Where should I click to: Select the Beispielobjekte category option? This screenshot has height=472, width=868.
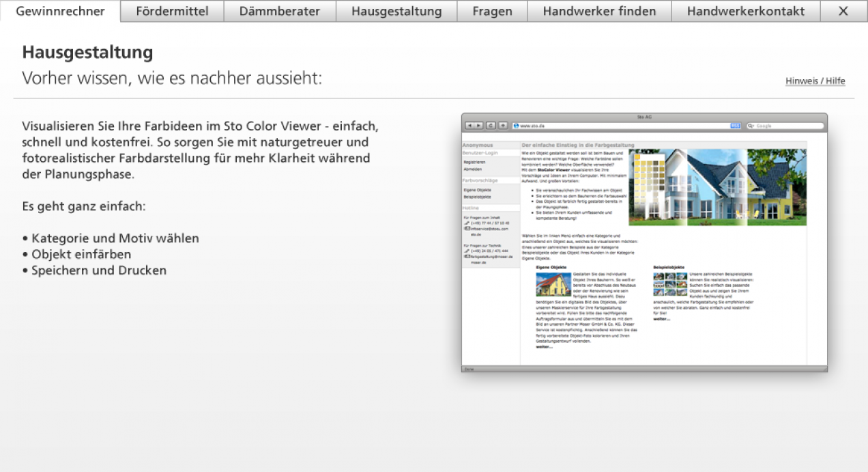[476, 197]
